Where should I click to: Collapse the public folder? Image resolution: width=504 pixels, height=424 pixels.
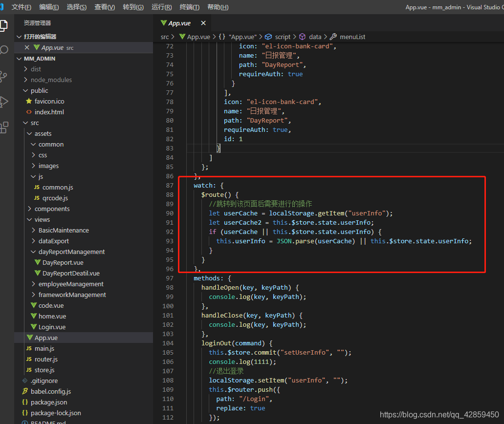(26, 90)
